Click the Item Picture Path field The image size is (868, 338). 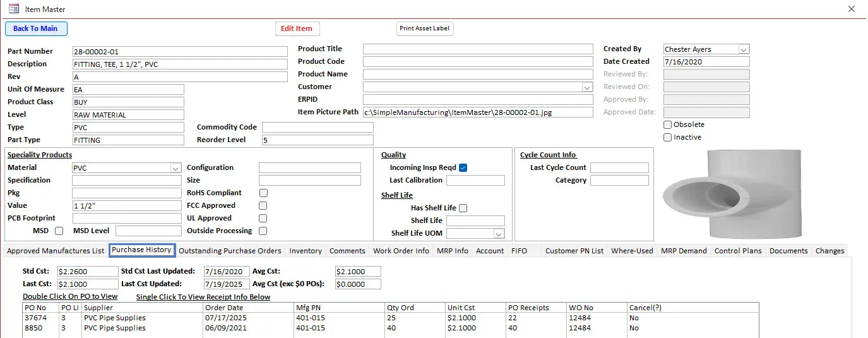[478, 112]
